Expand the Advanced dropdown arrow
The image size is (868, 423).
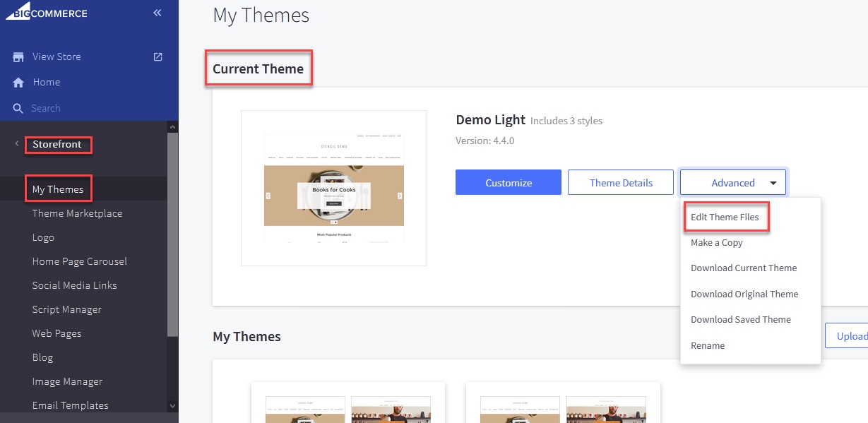tap(773, 183)
